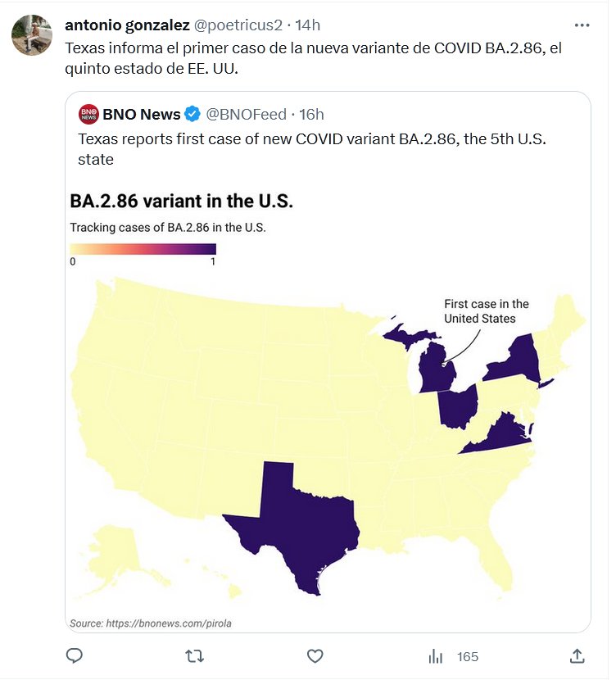
Task: Click antonio gonzalez profile avatar
Action: [32, 34]
